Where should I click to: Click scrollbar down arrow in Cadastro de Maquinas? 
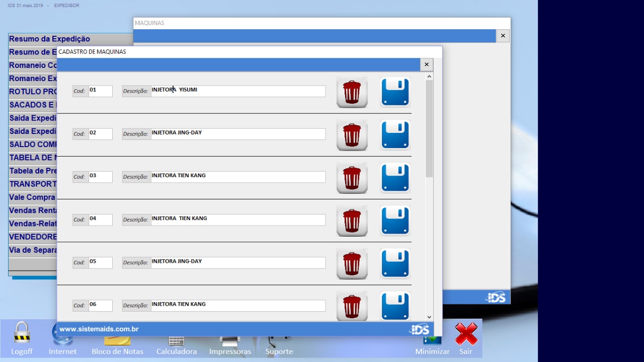(x=429, y=317)
